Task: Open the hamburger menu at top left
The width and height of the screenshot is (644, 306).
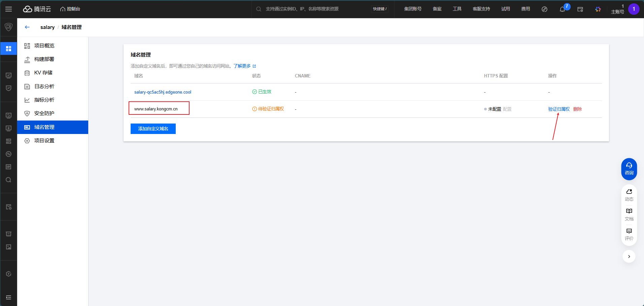Action: point(9,9)
